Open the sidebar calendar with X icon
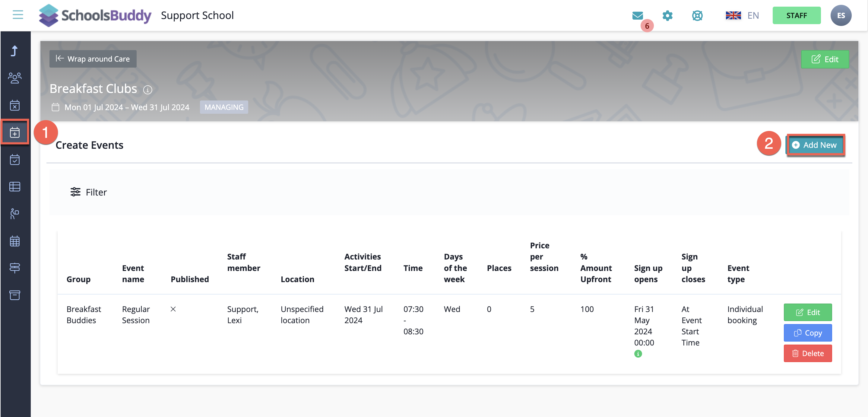The height and width of the screenshot is (417, 868). 14,105
